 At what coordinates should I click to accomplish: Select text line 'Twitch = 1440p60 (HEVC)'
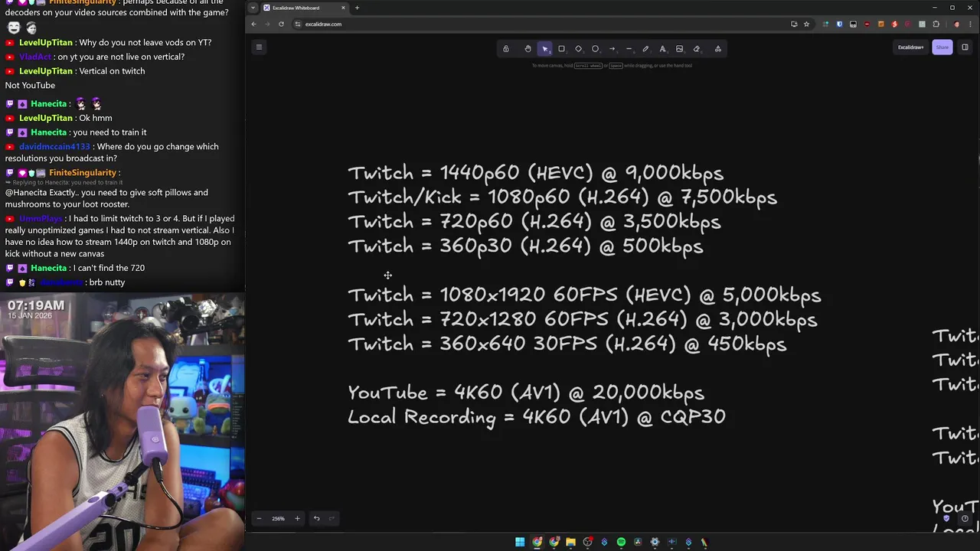click(535, 173)
